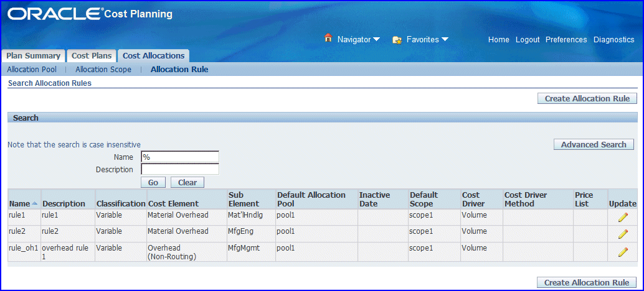Click the top Create Allocation Rule button

click(587, 98)
